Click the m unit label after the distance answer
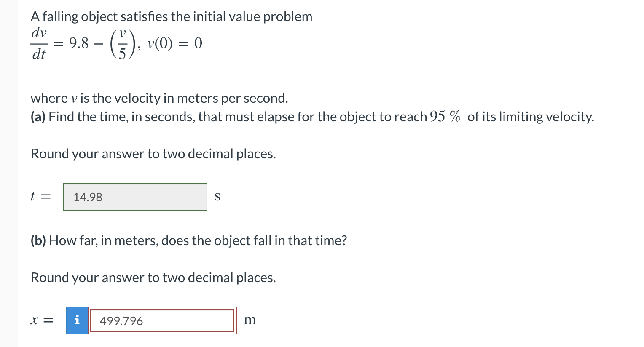 (250, 320)
